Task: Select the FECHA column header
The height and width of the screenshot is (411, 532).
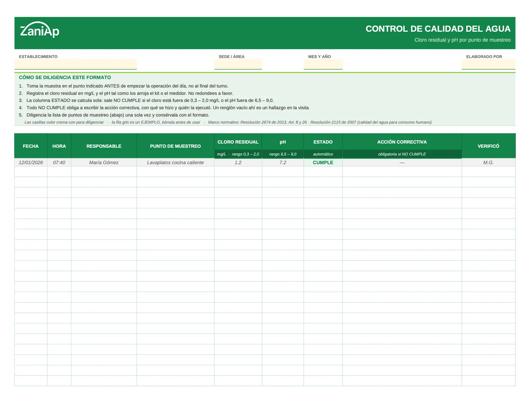Action: coord(31,146)
